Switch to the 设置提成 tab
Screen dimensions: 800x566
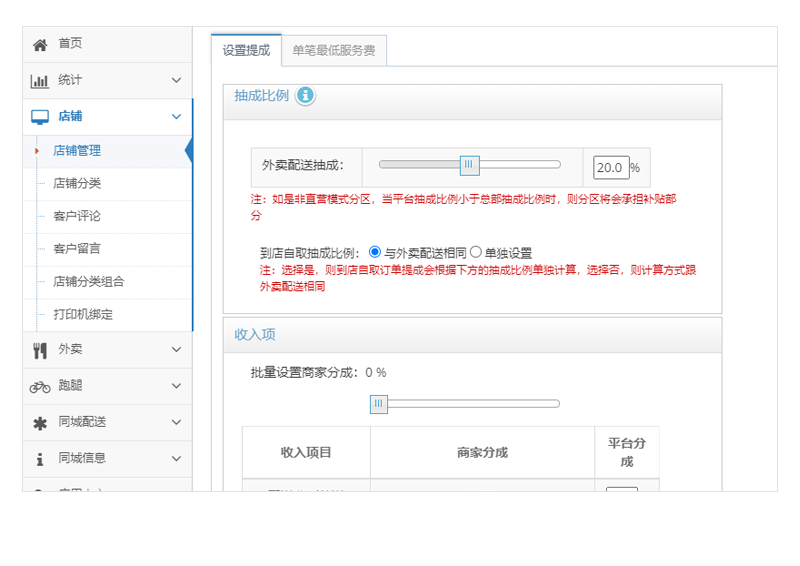click(246, 50)
